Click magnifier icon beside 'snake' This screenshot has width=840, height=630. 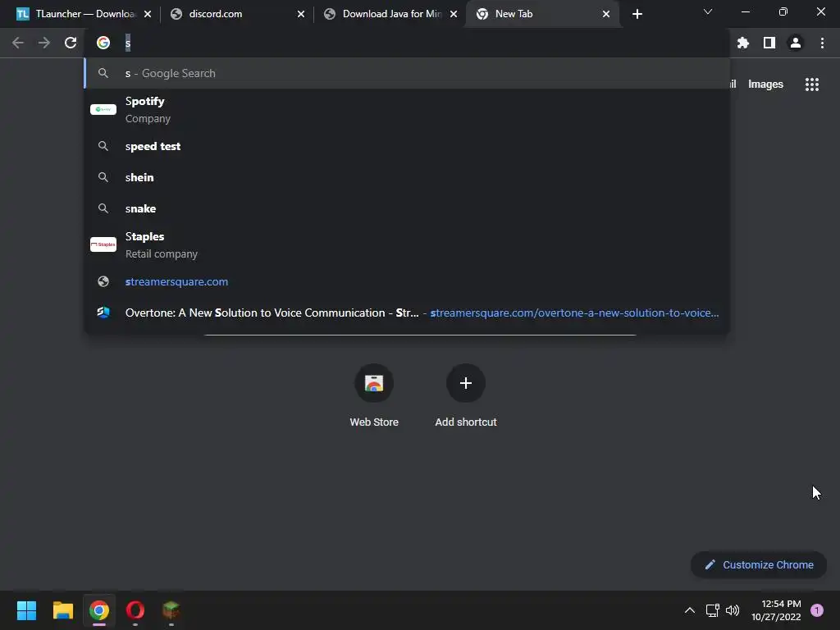pyautogui.click(x=103, y=208)
